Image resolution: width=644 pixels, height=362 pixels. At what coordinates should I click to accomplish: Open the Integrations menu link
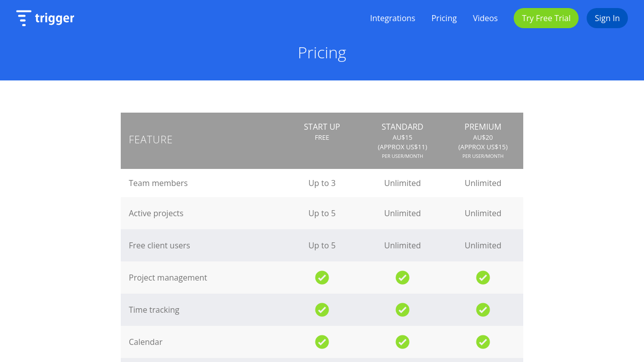(392, 18)
